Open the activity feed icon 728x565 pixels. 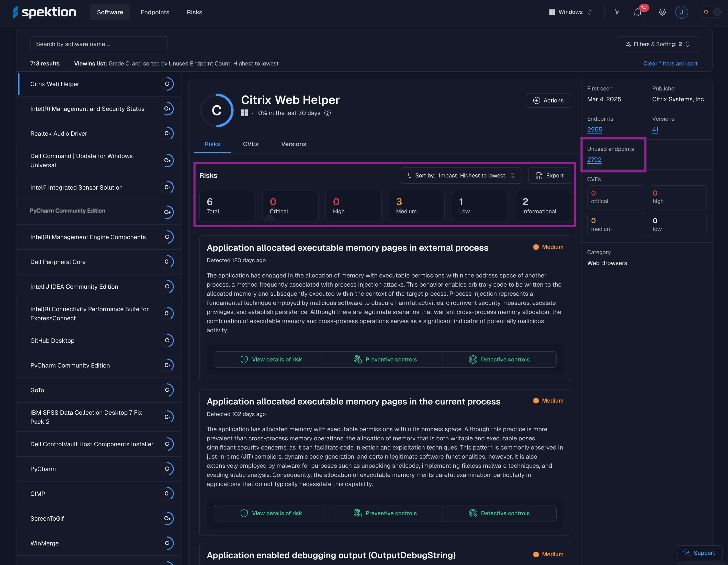(x=616, y=12)
